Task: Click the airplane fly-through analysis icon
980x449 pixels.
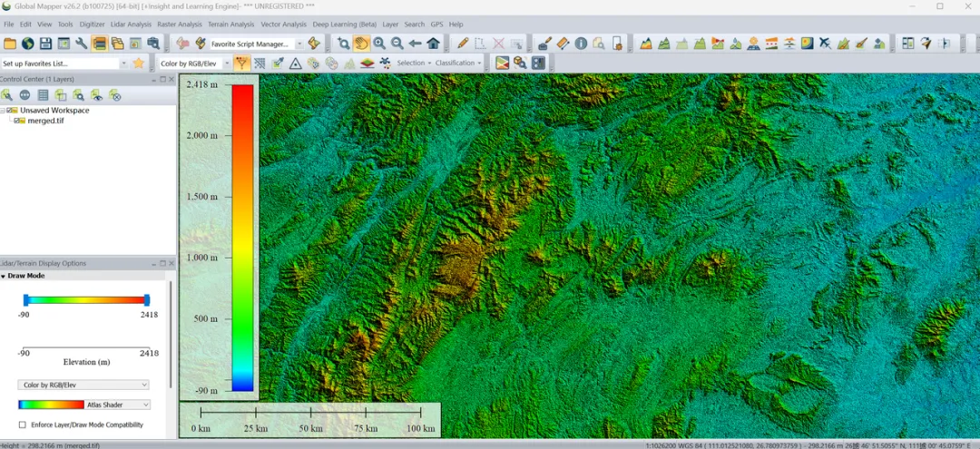Action: click(825, 44)
